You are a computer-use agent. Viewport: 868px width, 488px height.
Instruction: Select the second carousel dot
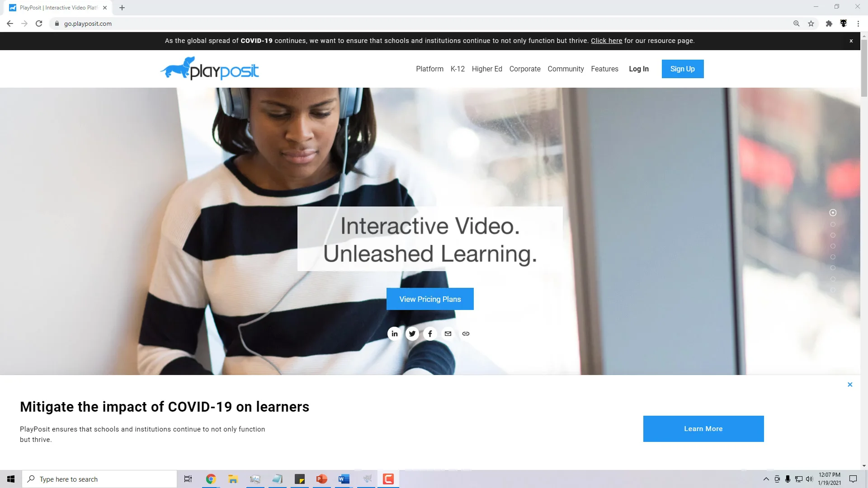(x=833, y=224)
